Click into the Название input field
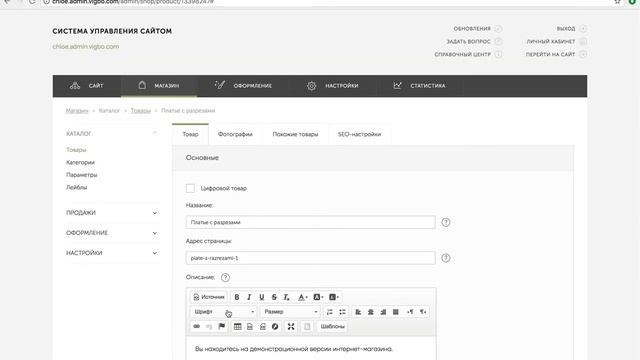Viewport: 640px width, 360px height. pyautogui.click(x=311, y=222)
